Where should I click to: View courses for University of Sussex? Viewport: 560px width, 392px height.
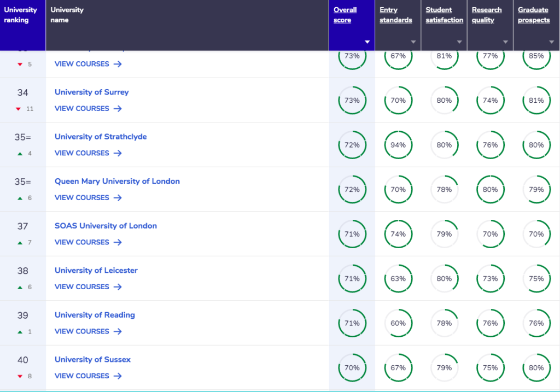click(x=88, y=376)
